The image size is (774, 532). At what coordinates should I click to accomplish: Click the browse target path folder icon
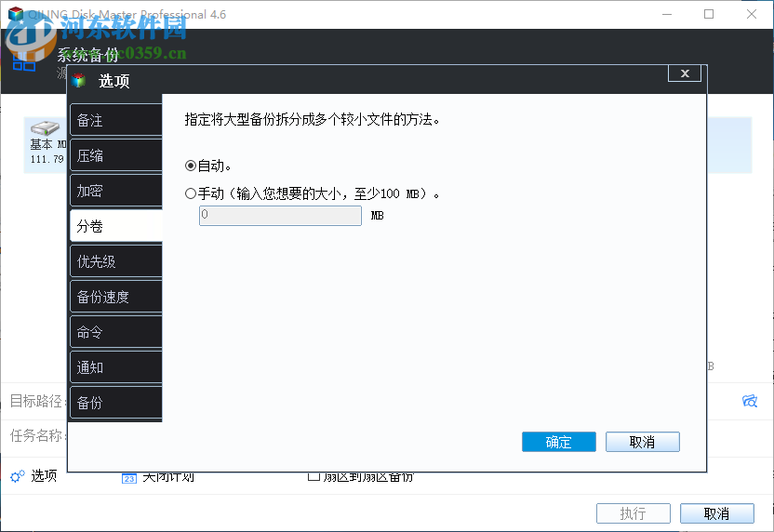pyautogui.click(x=749, y=401)
